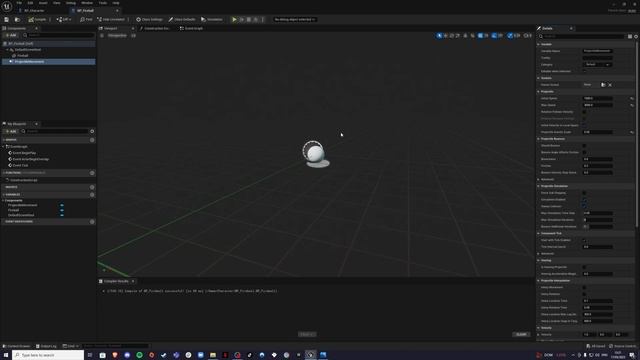This screenshot has height=360, width=640.
Task: Collapse the Components variables category
Action: [4, 200]
